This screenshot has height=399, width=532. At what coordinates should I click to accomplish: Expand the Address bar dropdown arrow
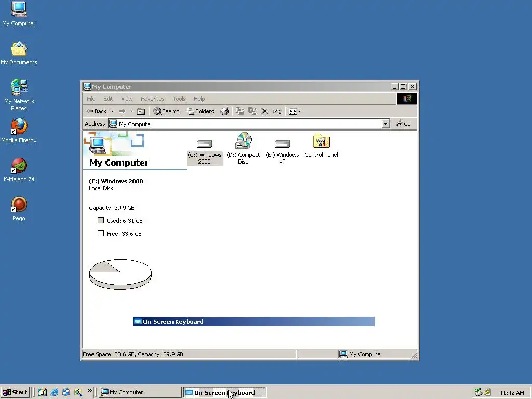tap(385, 124)
